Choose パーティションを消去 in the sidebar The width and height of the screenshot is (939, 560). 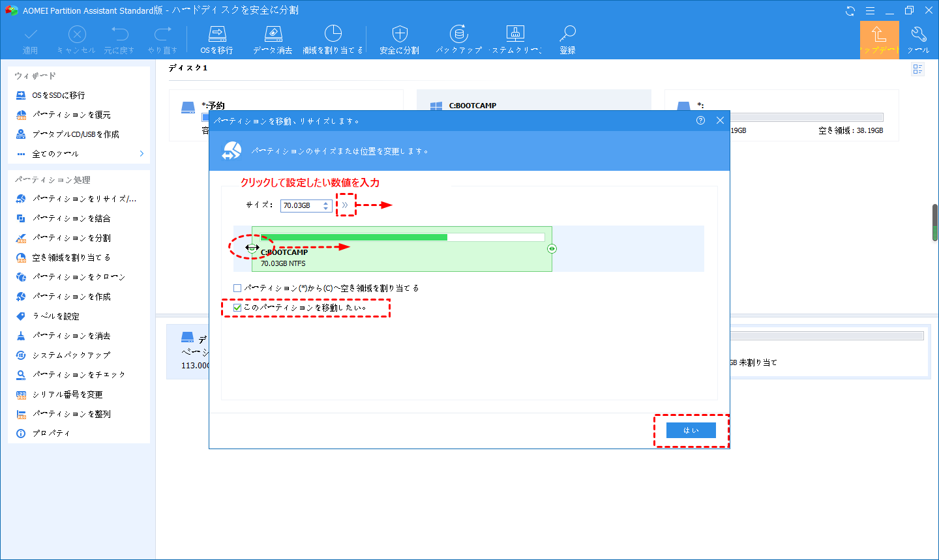(63, 336)
